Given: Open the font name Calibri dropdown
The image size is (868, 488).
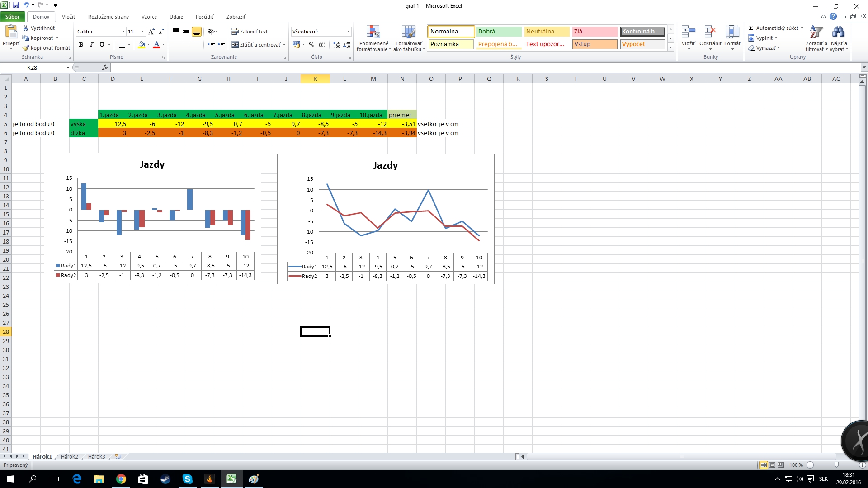Looking at the screenshot, I should (x=123, y=32).
